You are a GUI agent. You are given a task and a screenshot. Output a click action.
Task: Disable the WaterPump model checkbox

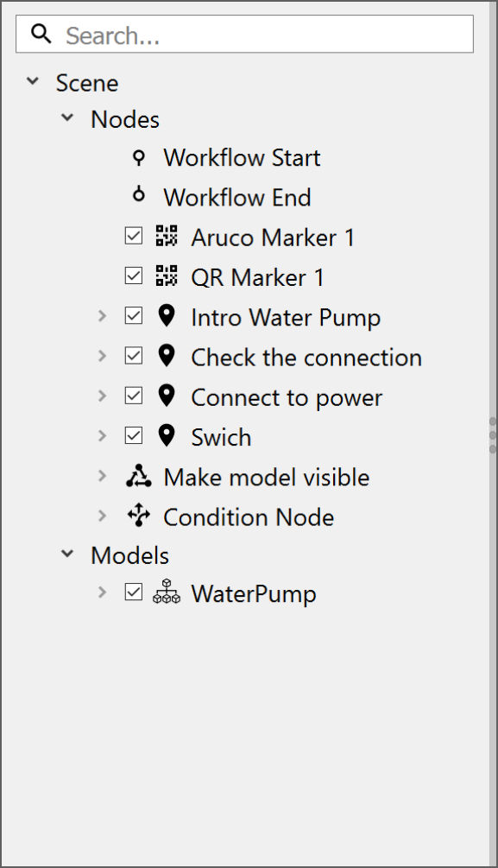tap(134, 592)
